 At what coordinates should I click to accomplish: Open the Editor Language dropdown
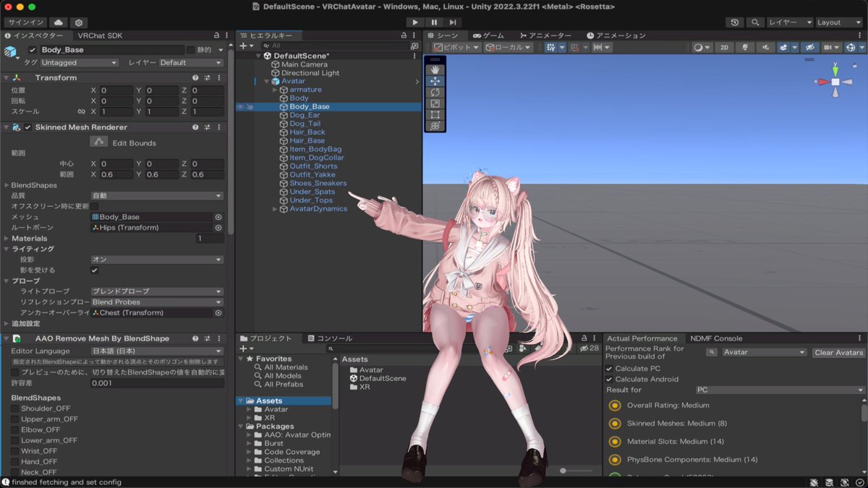(157, 351)
